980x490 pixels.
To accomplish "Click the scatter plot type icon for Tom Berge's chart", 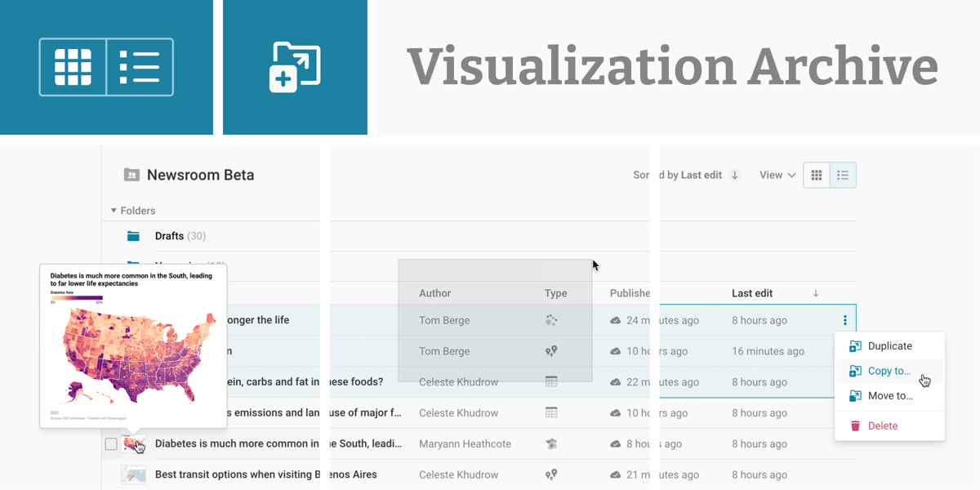I will pos(551,320).
